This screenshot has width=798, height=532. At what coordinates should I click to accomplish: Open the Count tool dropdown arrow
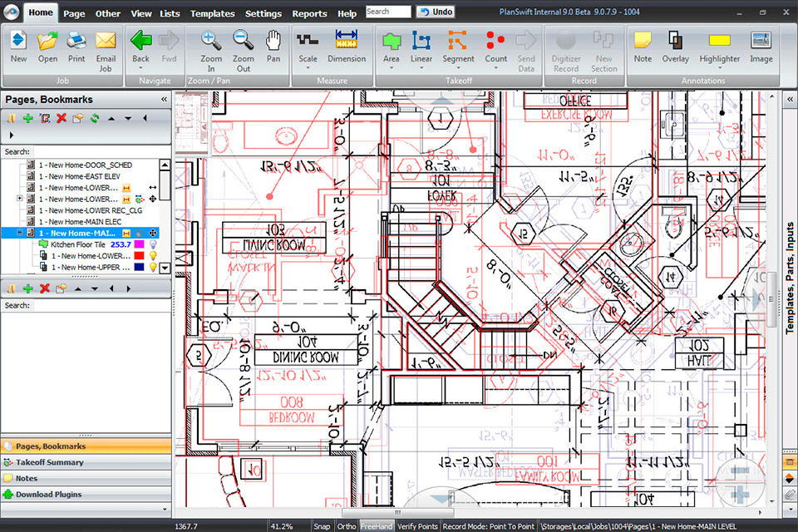(495, 67)
